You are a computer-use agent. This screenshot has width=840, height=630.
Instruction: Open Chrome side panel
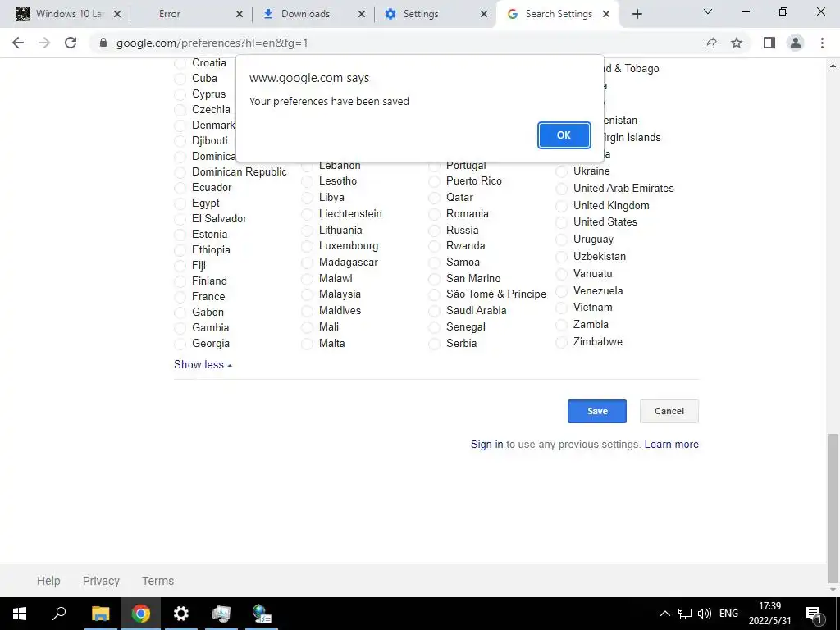tap(769, 43)
